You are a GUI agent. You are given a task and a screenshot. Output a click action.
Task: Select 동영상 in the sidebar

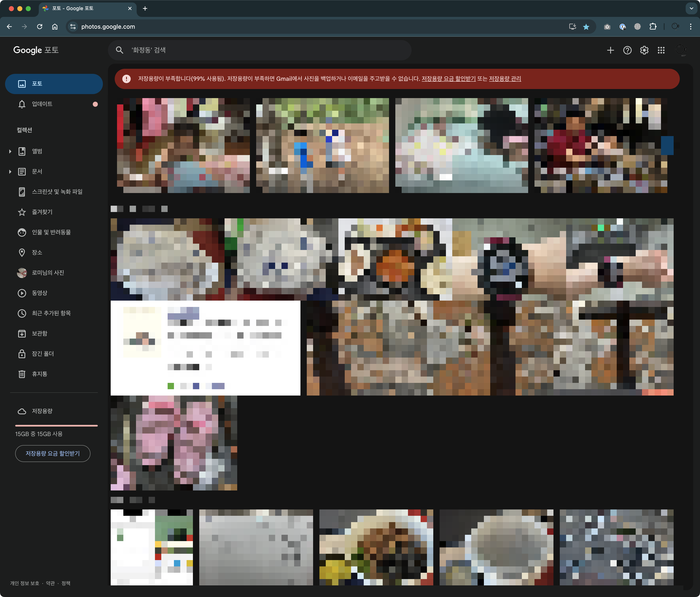coord(39,293)
